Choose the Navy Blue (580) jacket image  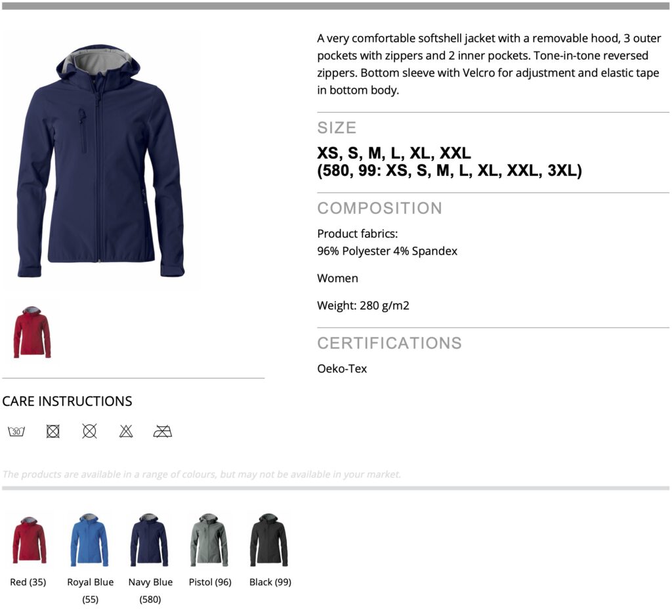pos(149,540)
